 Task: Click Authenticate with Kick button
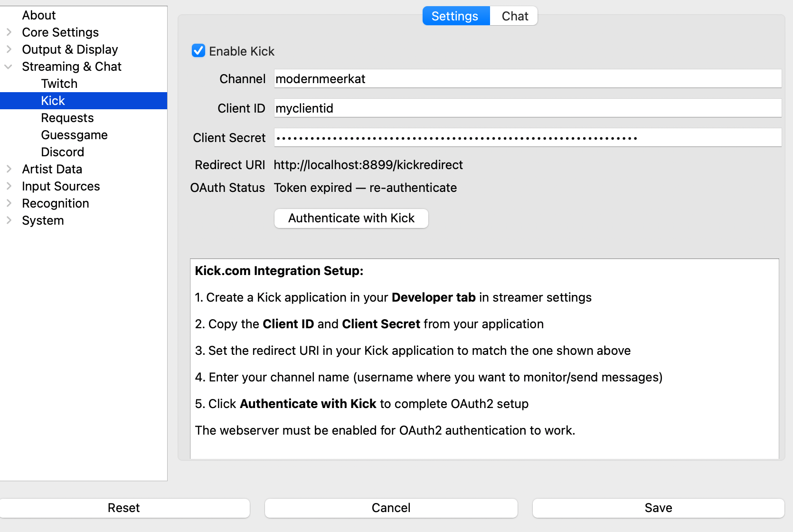tap(351, 218)
